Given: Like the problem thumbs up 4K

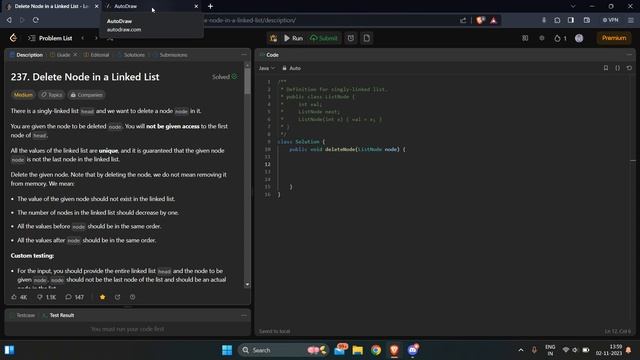Looking at the screenshot, I should (x=19, y=297).
